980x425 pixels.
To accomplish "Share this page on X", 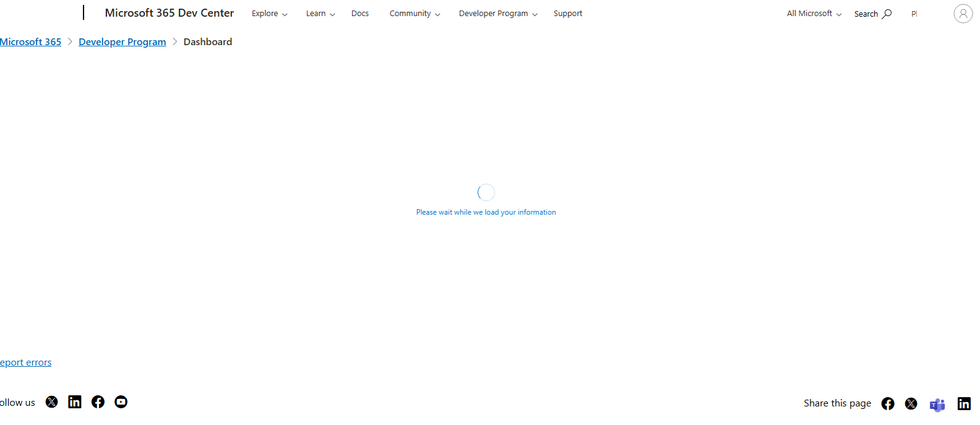I will (x=911, y=404).
